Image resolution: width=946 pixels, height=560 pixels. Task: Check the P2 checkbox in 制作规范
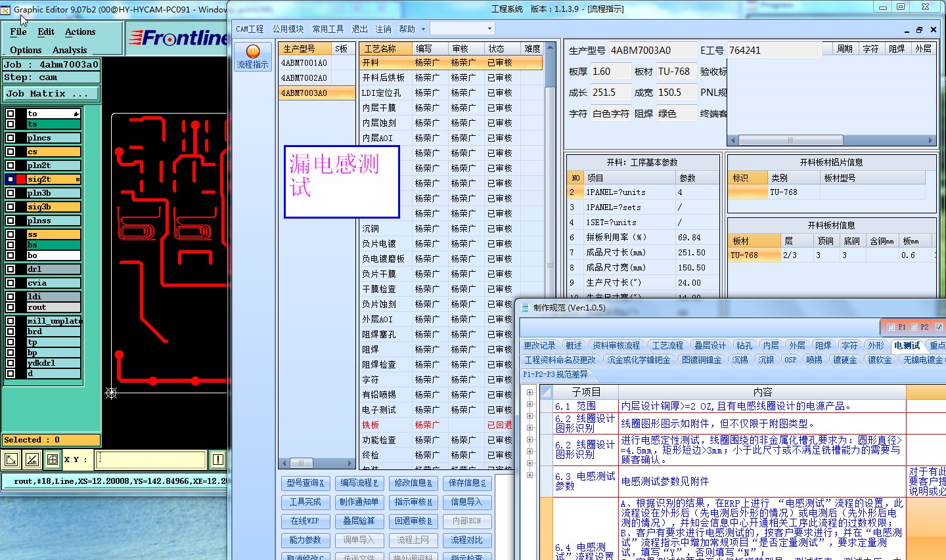(x=914, y=327)
